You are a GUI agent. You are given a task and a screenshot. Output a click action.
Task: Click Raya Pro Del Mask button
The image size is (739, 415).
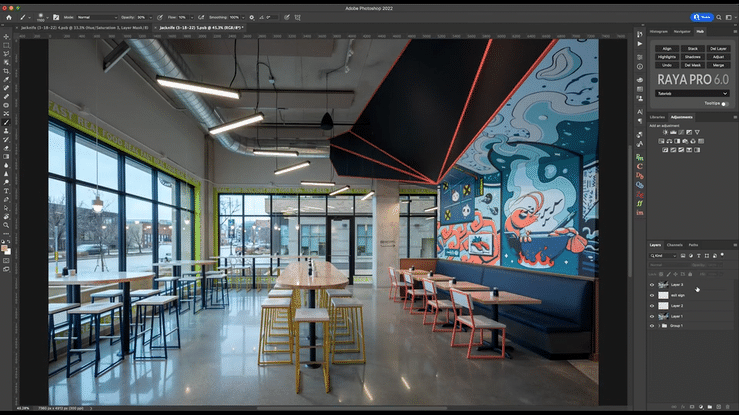coord(692,65)
